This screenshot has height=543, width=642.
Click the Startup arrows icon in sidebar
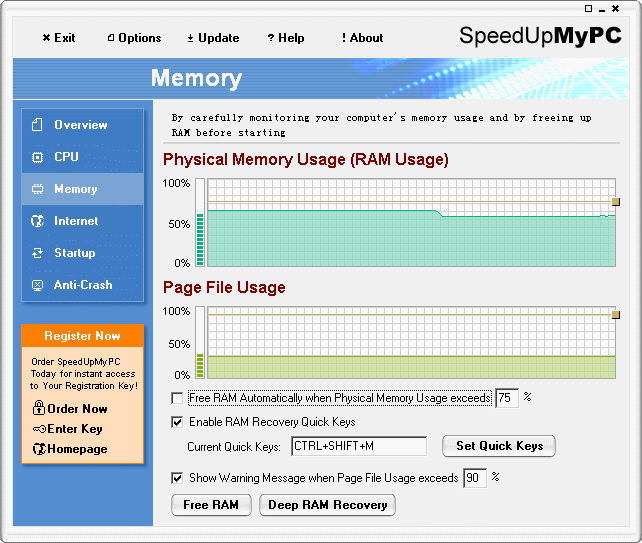pos(37,253)
